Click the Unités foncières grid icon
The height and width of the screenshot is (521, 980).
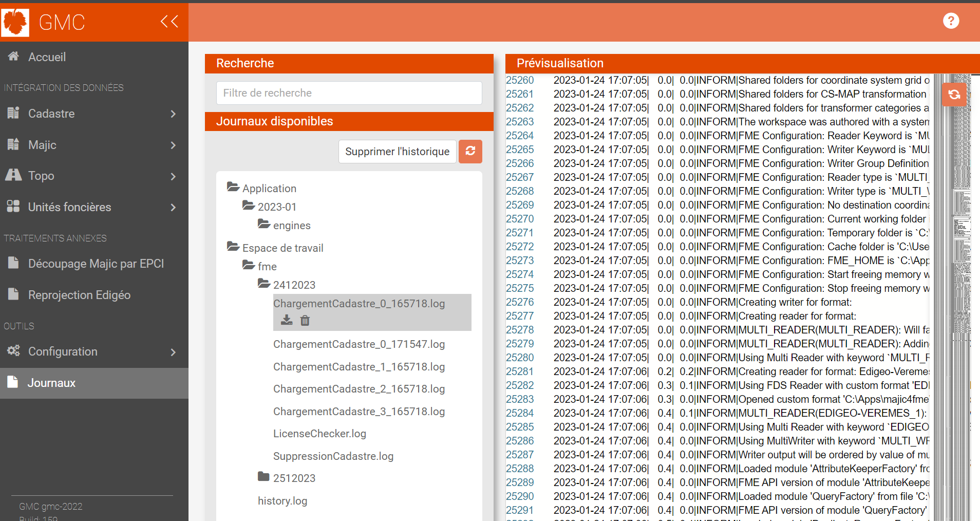click(13, 207)
